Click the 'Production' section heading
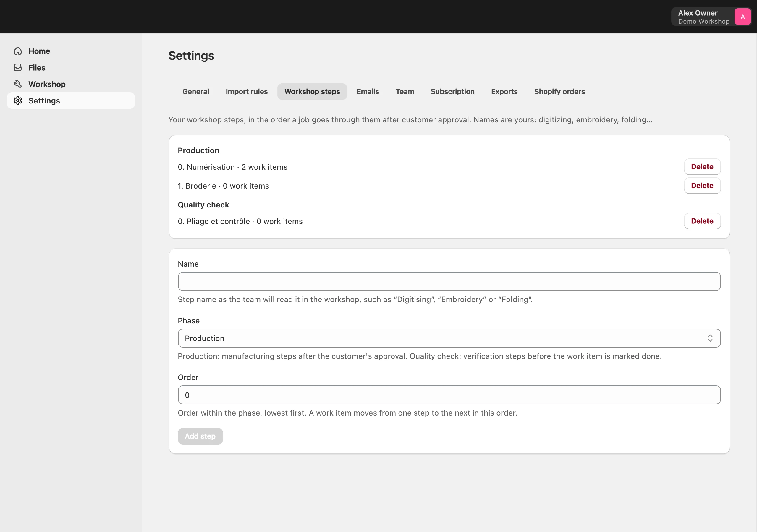The image size is (757, 532). [198, 150]
